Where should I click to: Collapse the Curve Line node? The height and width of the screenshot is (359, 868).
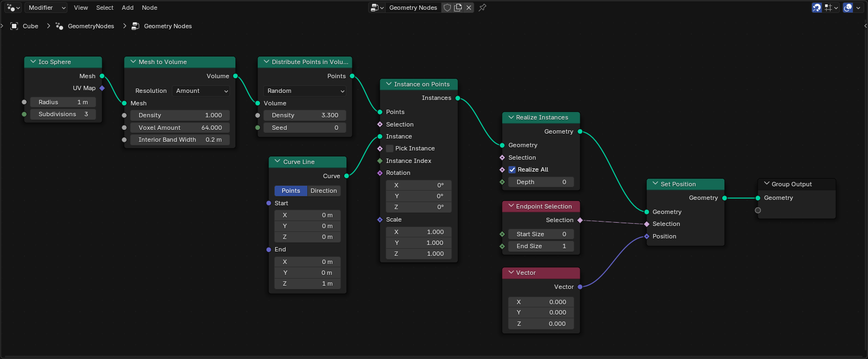277,162
